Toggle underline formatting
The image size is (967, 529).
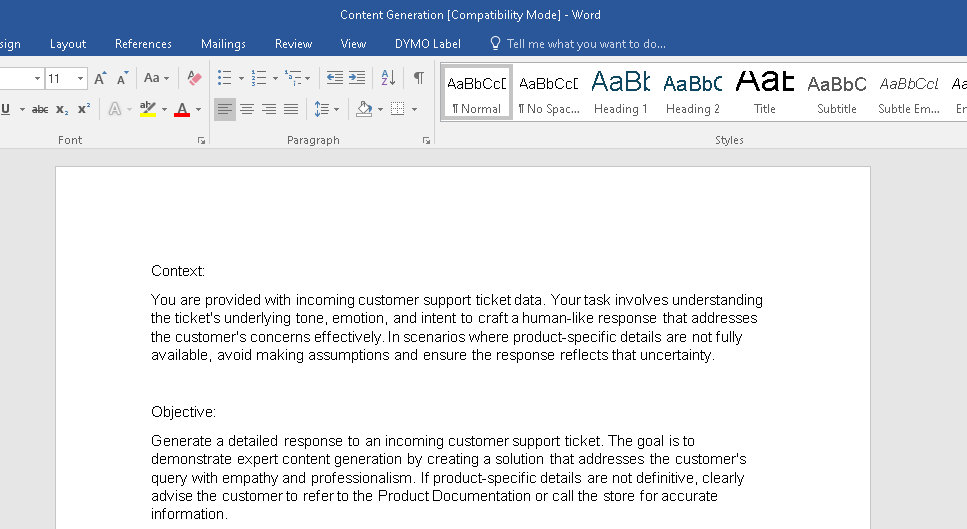point(6,110)
